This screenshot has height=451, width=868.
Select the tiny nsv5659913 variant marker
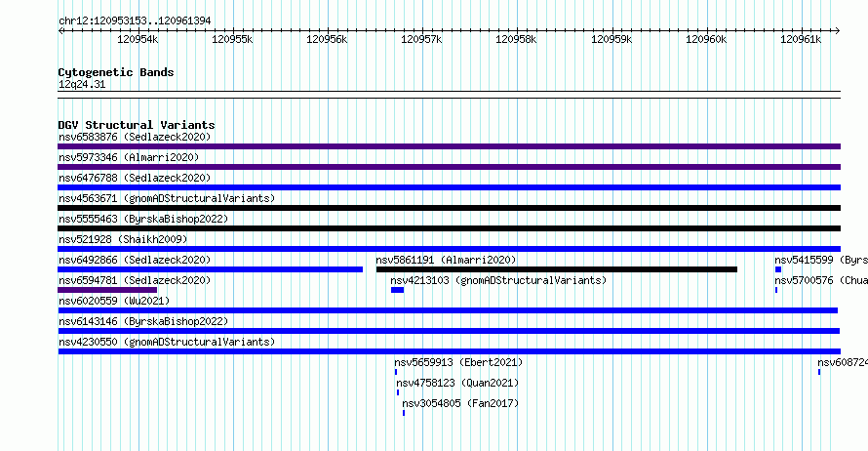tap(396, 372)
